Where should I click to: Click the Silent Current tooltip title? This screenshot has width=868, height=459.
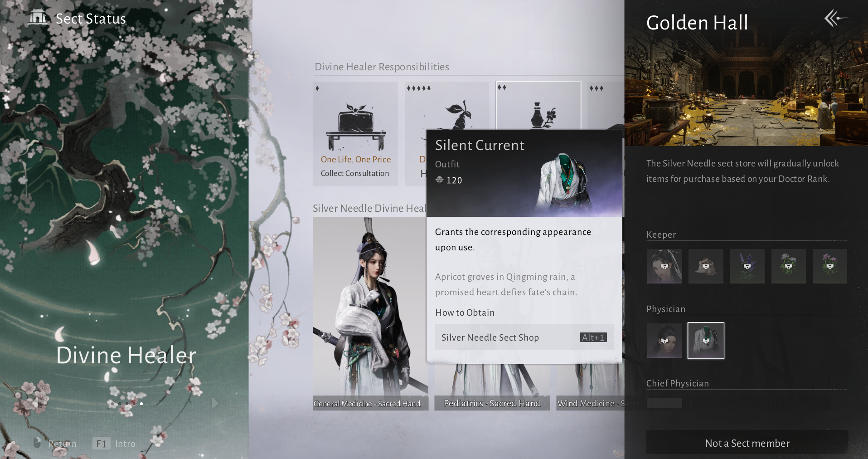[480, 145]
